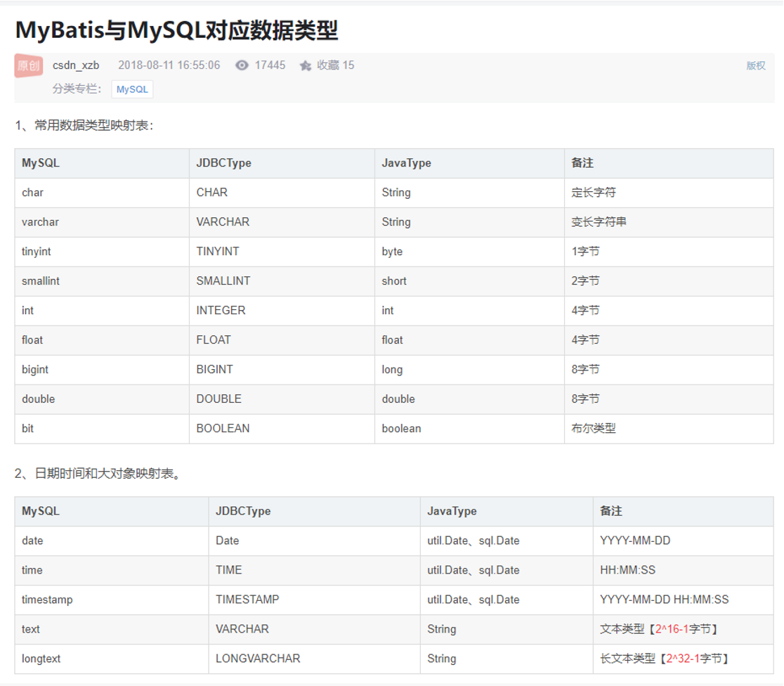Click the 备注 header of first table
Image resolution: width=784 pixels, height=686 pixels.
[584, 163]
